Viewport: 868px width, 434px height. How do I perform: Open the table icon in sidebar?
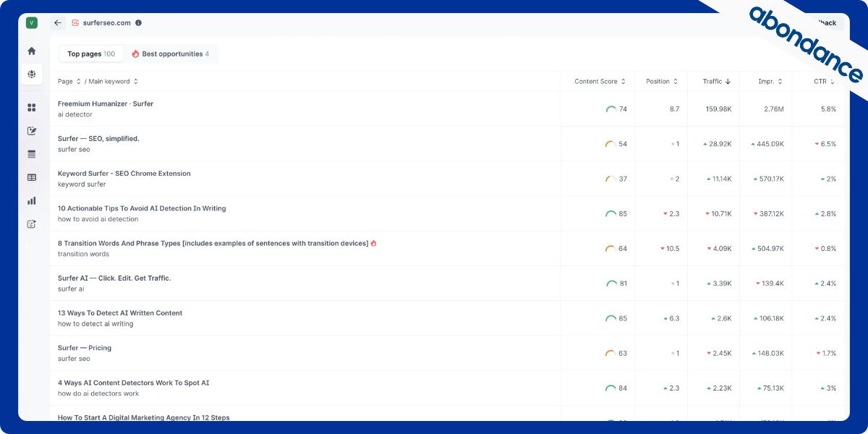31,177
